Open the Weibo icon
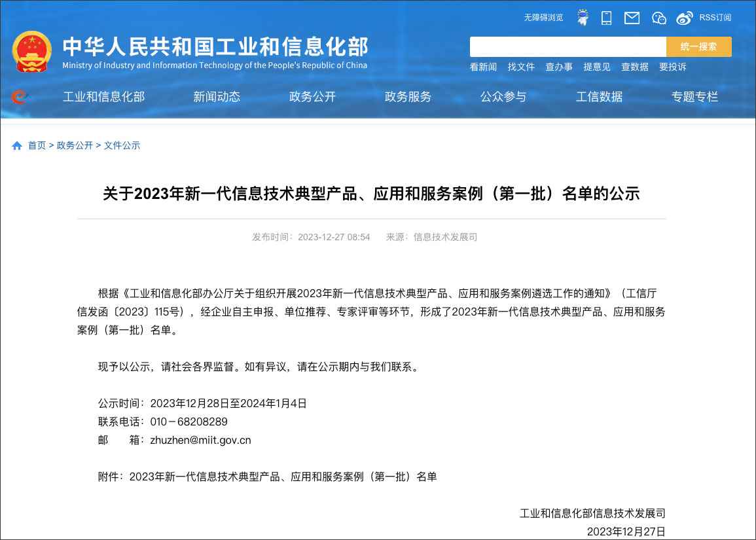Image resolution: width=756 pixels, height=540 pixels. point(683,18)
